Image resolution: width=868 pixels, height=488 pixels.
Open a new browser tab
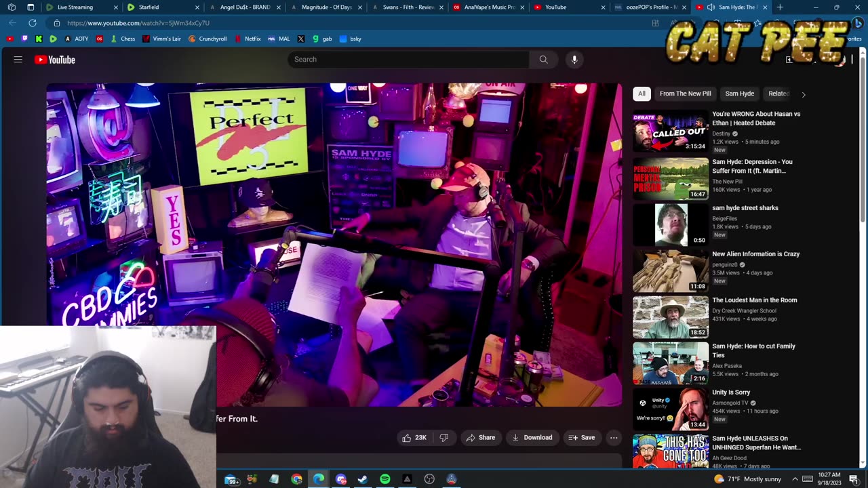[x=780, y=7]
